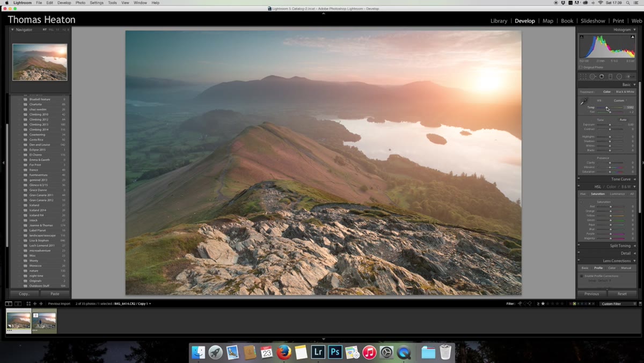
Task: Select the Red Eye Correction tool
Action: click(602, 76)
